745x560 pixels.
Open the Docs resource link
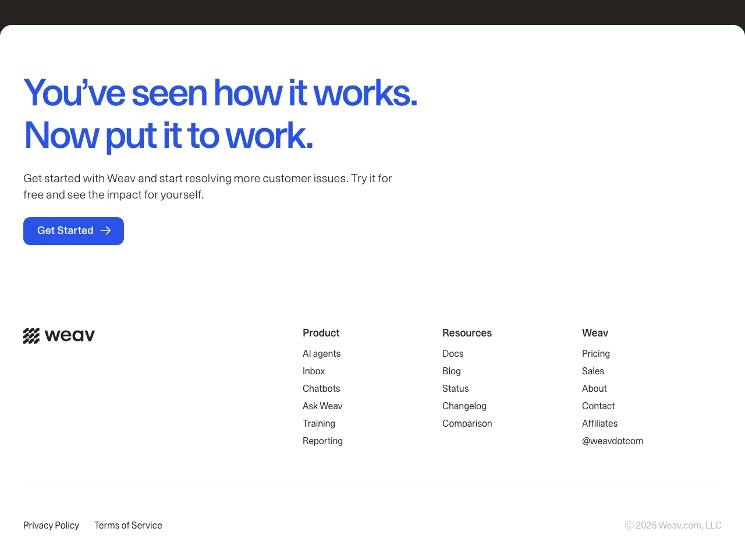(x=453, y=353)
